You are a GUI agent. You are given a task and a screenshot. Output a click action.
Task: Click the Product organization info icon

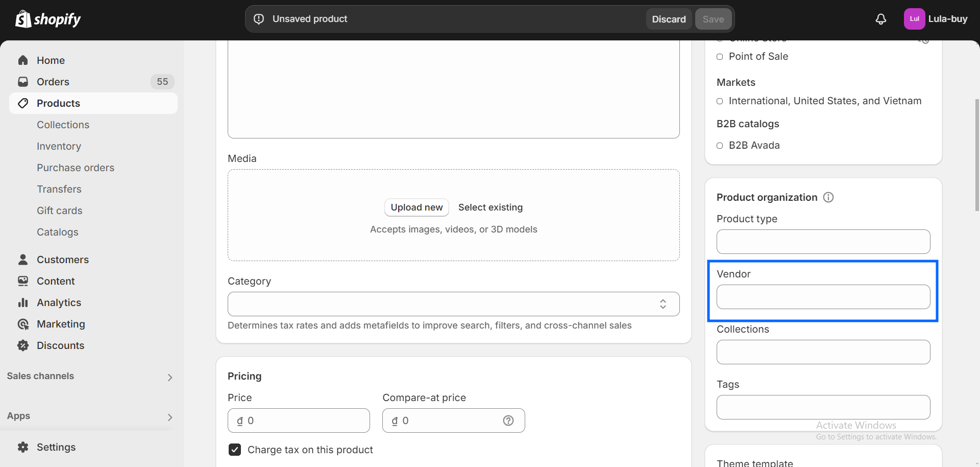point(828,197)
